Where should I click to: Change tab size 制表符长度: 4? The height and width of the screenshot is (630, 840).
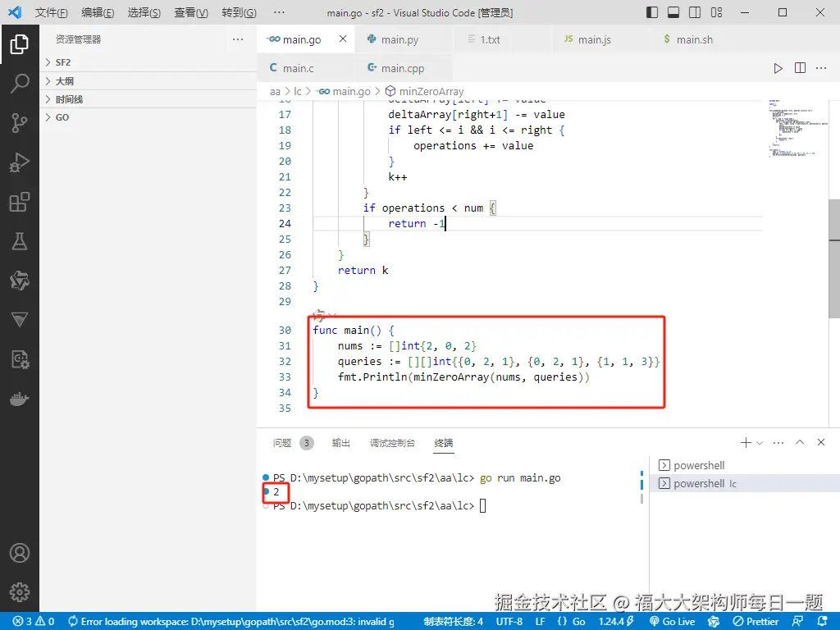coord(453,622)
